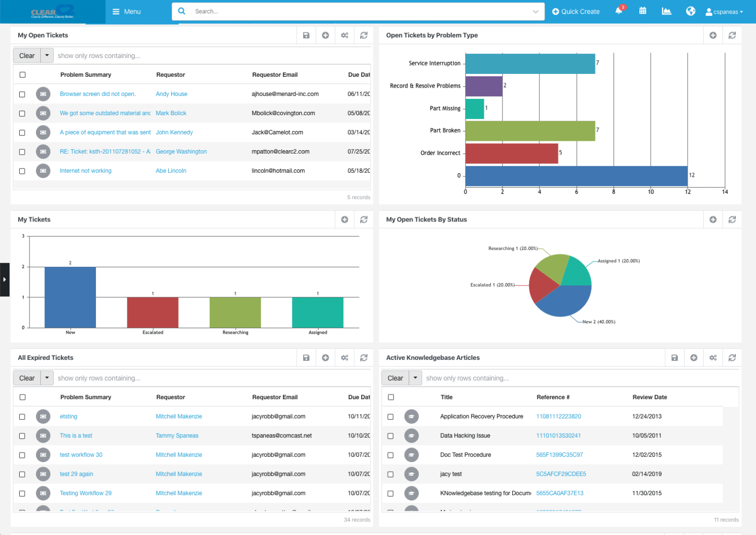Open the 'Browser screen did not open' ticket link
The image size is (756, 535).
point(97,94)
